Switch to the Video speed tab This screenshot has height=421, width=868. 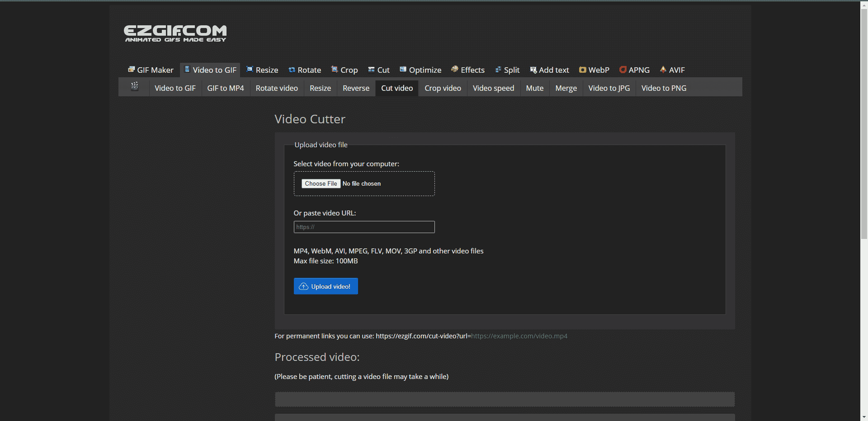point(493,88)
